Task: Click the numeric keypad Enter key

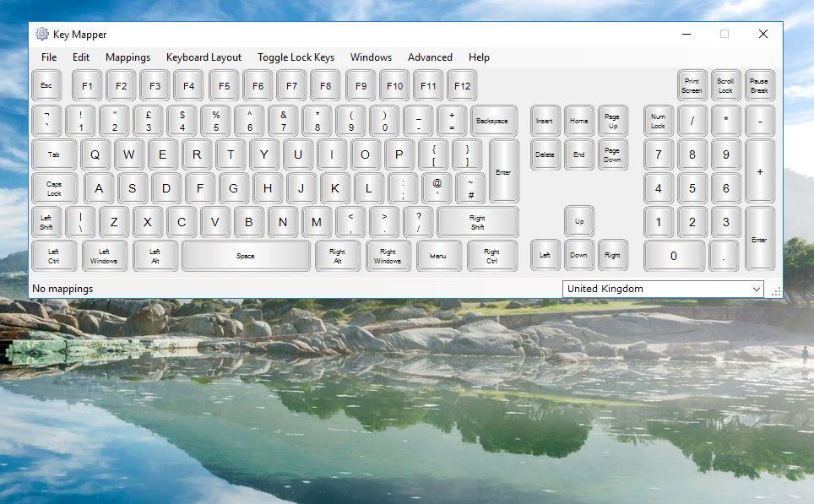Action: 759,238
